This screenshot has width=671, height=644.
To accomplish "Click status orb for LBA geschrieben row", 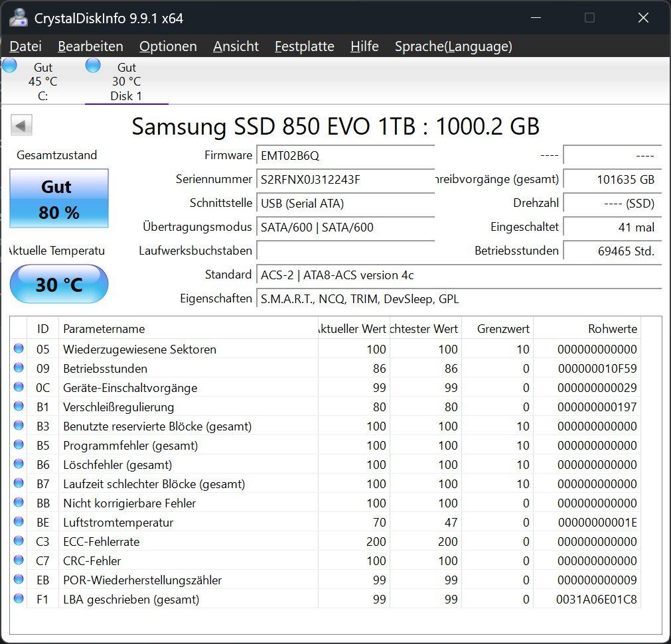I will 19,598.
